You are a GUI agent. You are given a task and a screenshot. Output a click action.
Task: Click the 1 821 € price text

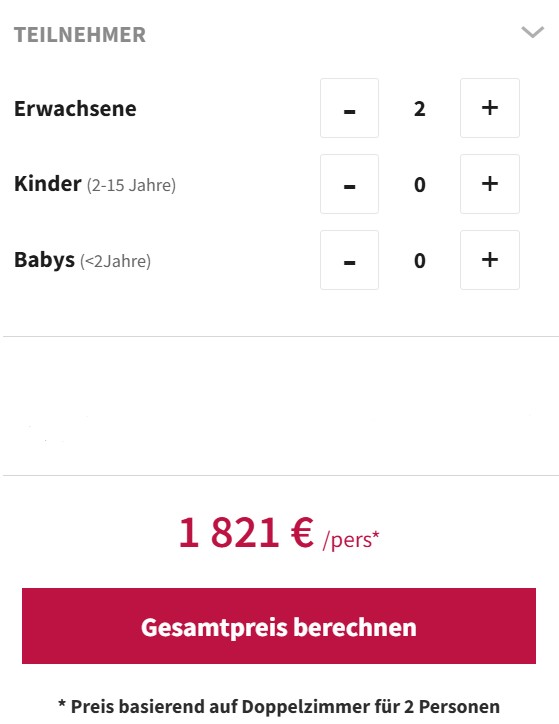tap(246, 533)
